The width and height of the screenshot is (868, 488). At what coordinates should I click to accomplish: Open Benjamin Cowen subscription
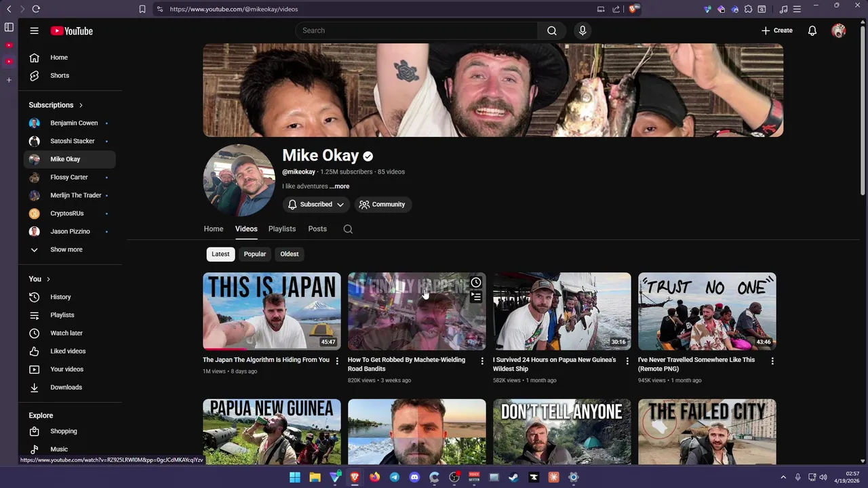(x=70, y=123)
